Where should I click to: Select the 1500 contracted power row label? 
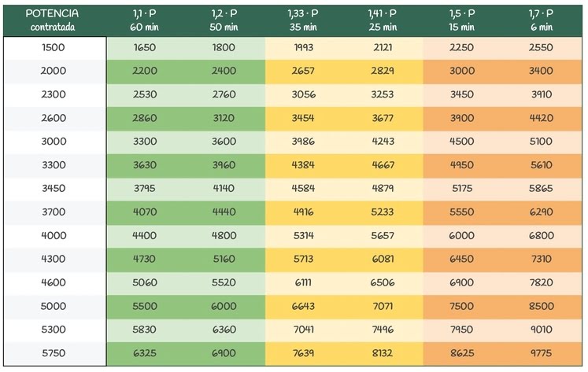click(x=54, y=47)
